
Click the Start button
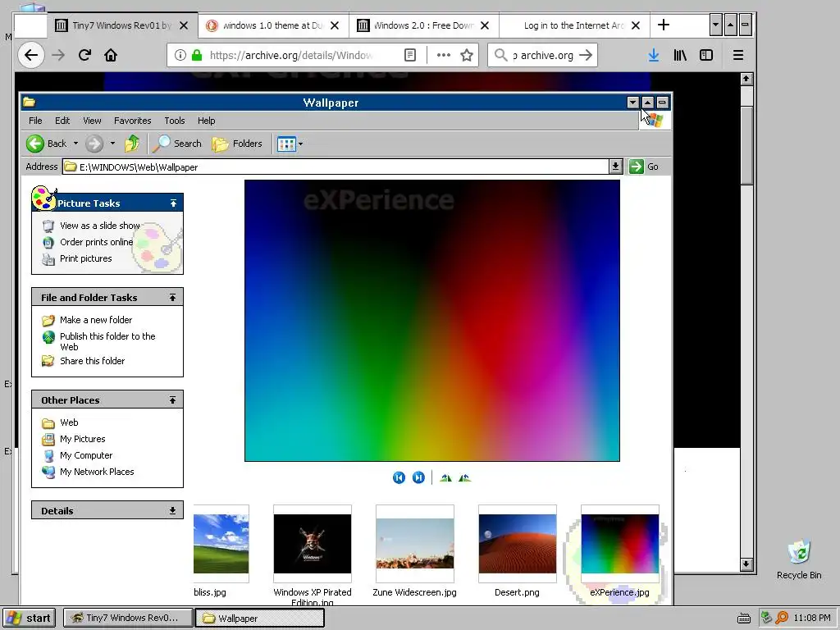29,619
